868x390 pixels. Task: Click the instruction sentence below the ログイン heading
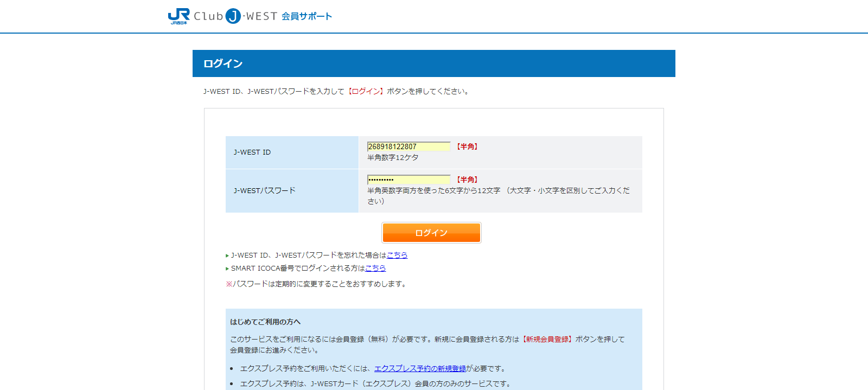pos(337,91)
